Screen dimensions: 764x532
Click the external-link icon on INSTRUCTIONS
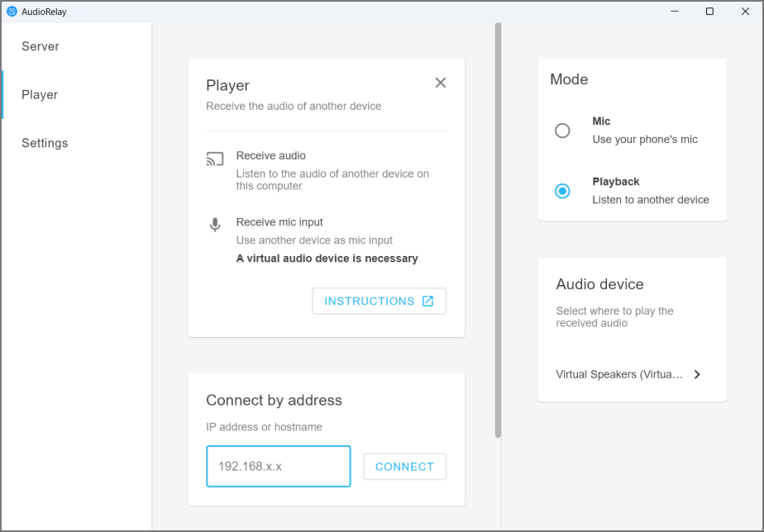pos(427,301)
